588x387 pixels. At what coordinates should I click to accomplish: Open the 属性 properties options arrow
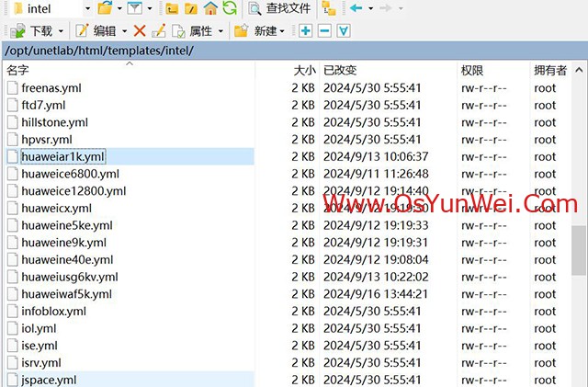(220, 31)
